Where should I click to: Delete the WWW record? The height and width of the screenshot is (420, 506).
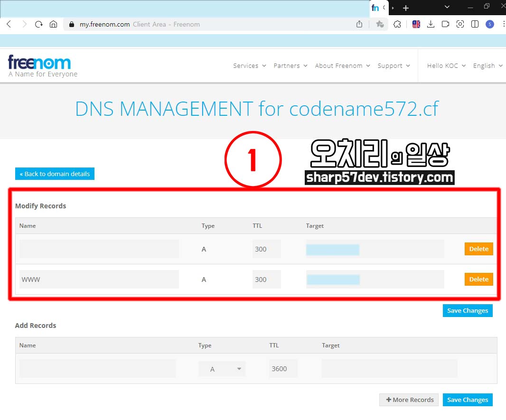pyautogui.click(x=479, y=280)
